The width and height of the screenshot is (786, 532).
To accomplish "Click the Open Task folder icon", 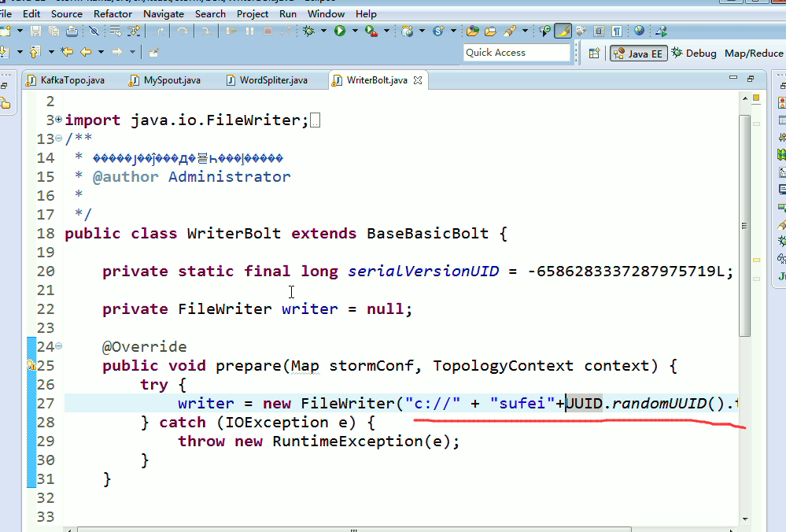I will (490, 31).
